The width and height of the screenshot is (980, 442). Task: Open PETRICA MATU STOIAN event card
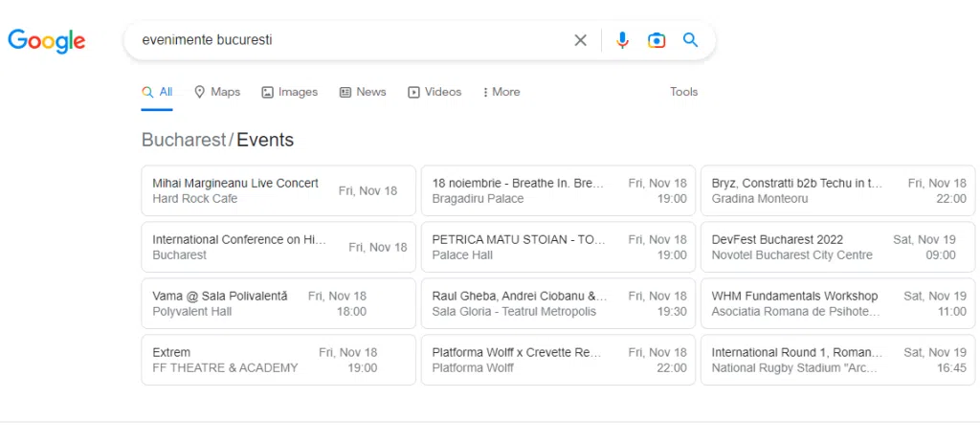pyautogui.click(x=558, y=247)
